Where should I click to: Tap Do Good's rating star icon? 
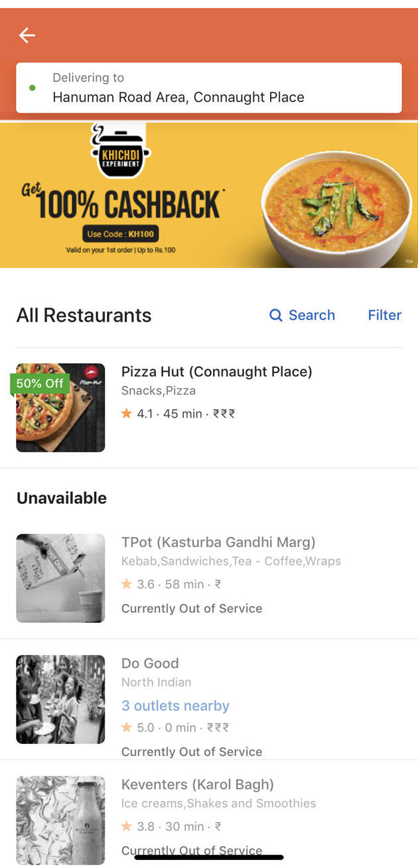(127, 727)
